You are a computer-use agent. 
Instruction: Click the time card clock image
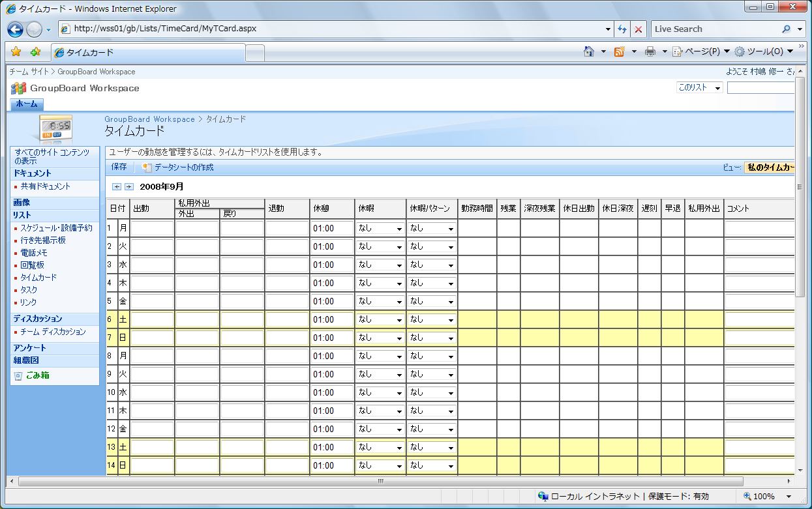56,127
